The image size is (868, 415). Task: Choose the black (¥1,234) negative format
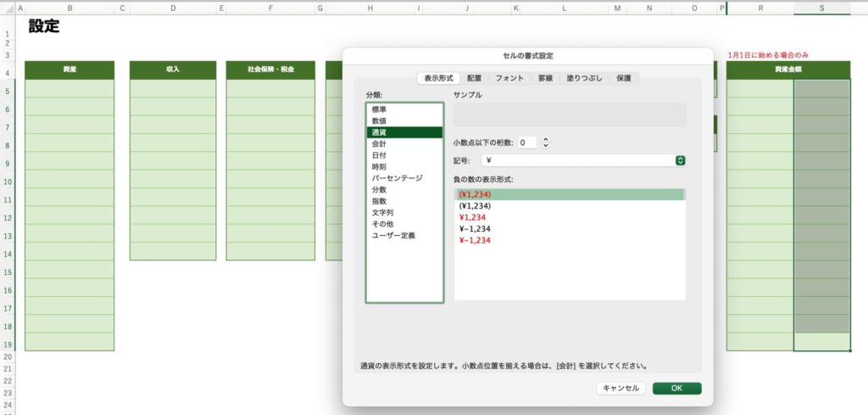tap(475, 206)
